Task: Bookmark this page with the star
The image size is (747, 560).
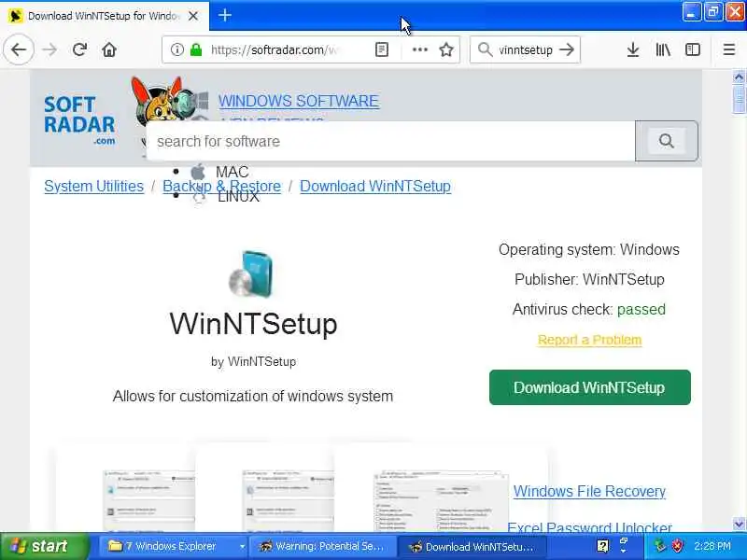Action: pyautogui.click(x=446, y=49)
